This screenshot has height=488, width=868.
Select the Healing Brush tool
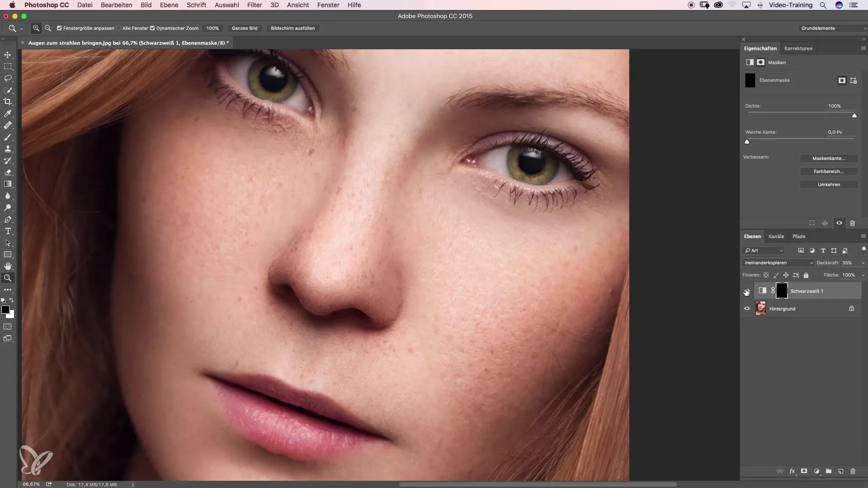click(8, 125)
